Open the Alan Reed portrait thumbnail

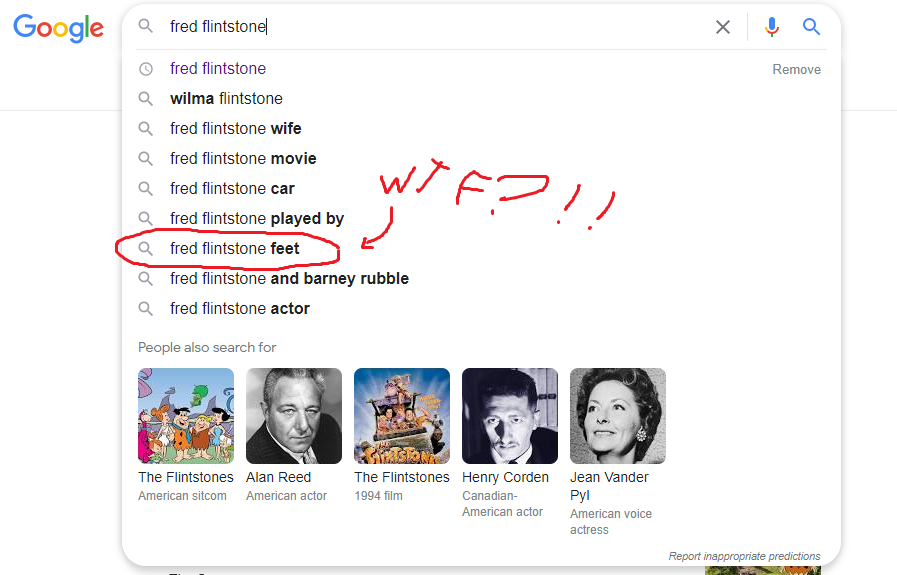[294, 416]
